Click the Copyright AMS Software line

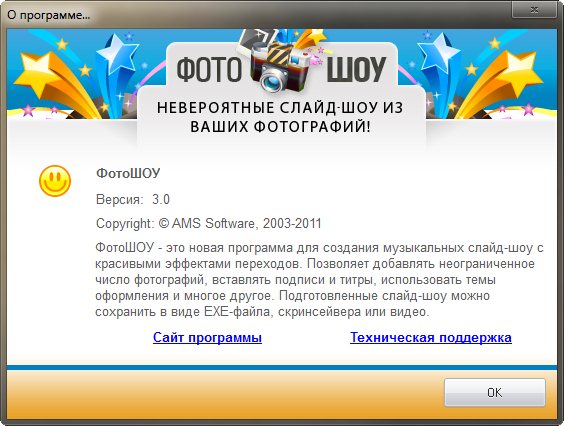(208, 223)
